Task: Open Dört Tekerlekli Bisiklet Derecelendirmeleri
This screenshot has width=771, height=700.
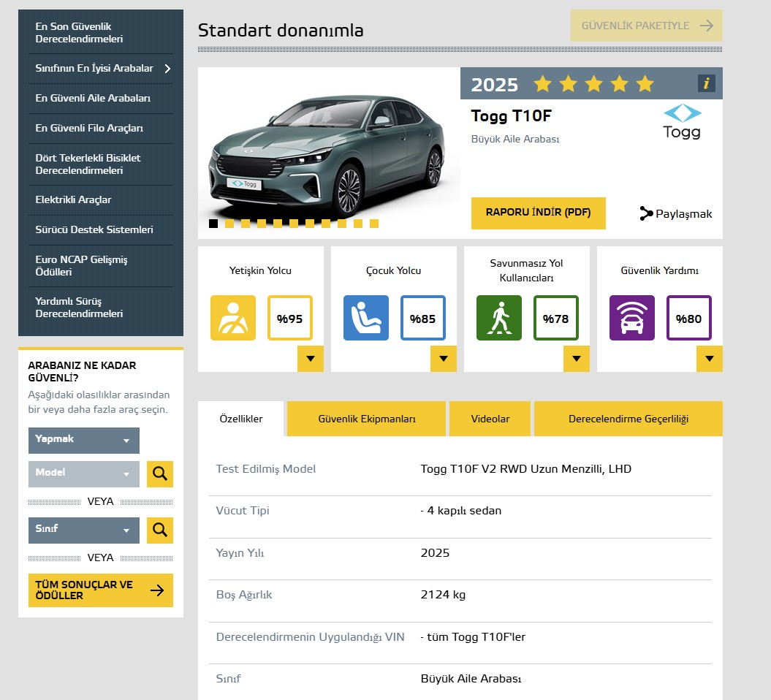Action: click(101, 164)
